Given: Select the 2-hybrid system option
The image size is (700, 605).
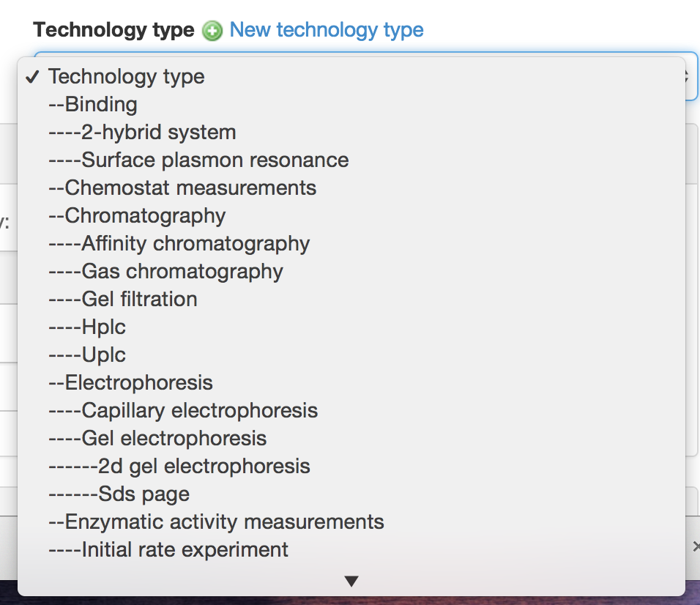Looking at the screenshot, I should point(141,132).
